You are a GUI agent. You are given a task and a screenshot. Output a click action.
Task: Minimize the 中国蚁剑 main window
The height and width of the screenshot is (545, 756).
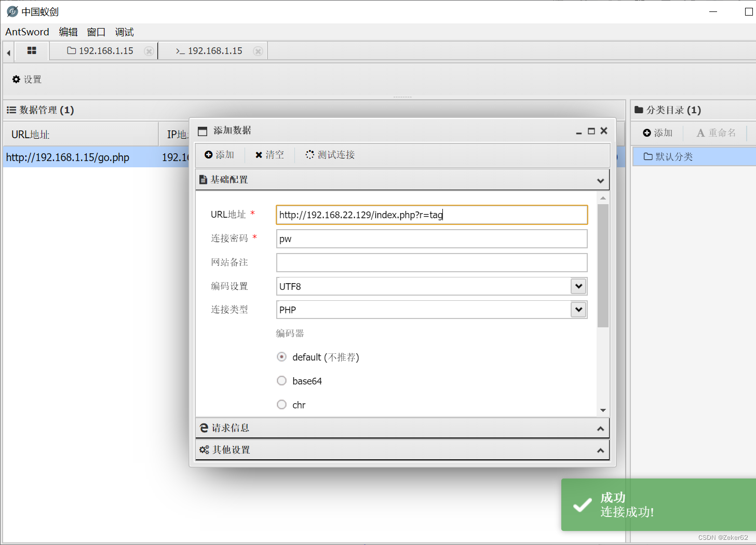coord(713,11)
